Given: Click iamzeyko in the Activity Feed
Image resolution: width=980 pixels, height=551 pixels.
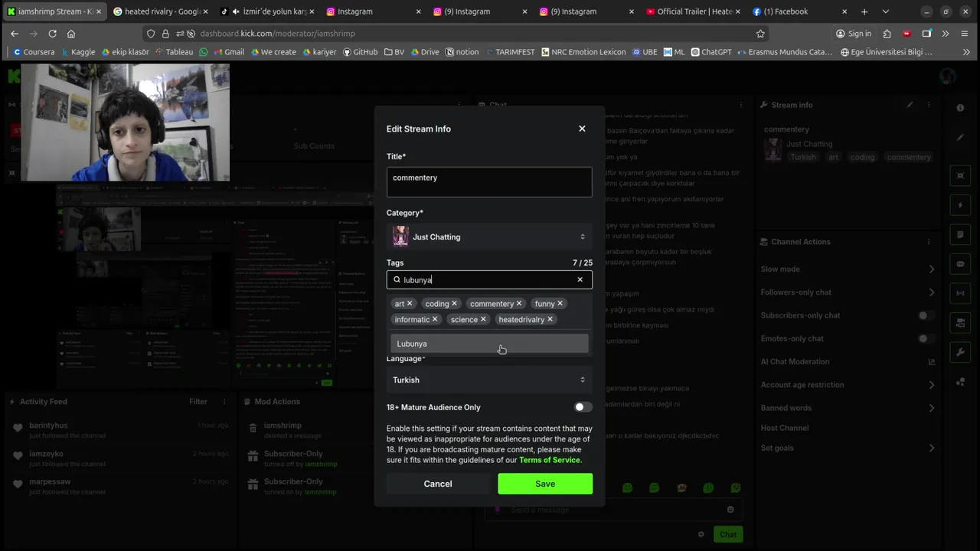Looking at the screenshot, I should coord(46,454).
